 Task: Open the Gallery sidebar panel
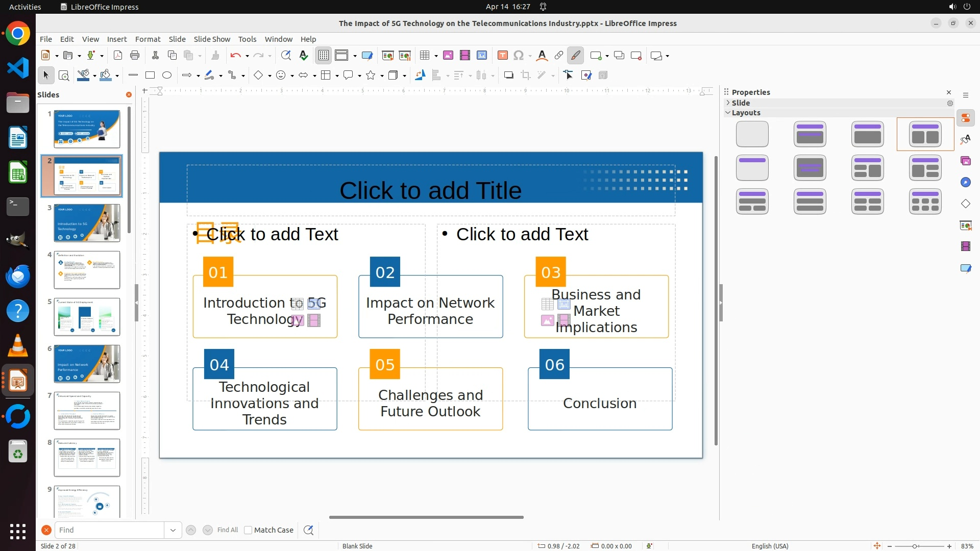[966, 161]
